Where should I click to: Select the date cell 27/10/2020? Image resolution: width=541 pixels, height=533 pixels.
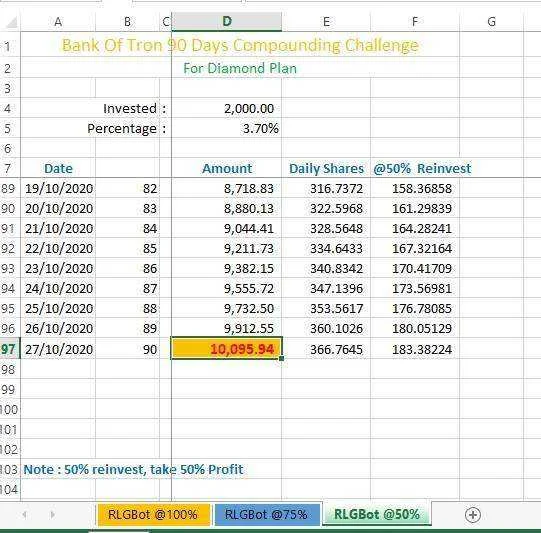[x=59, y=349]
